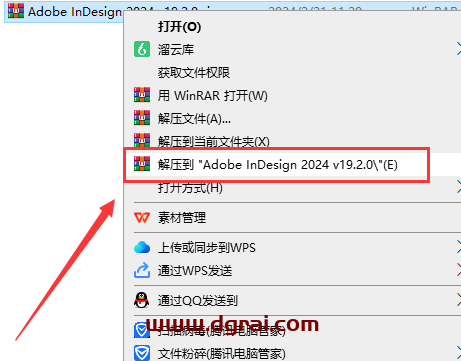
Task: Click shield icon beside 文件粉碎
Action: 142,353
